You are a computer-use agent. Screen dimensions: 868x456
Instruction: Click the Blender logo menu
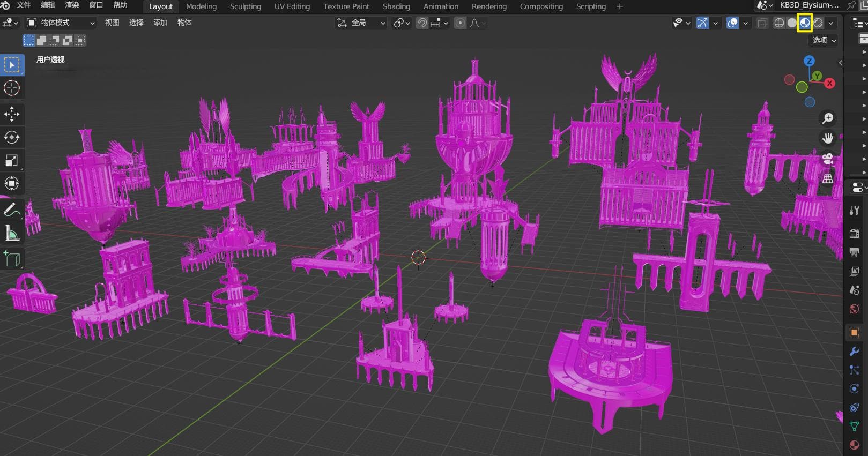[5, 5]
